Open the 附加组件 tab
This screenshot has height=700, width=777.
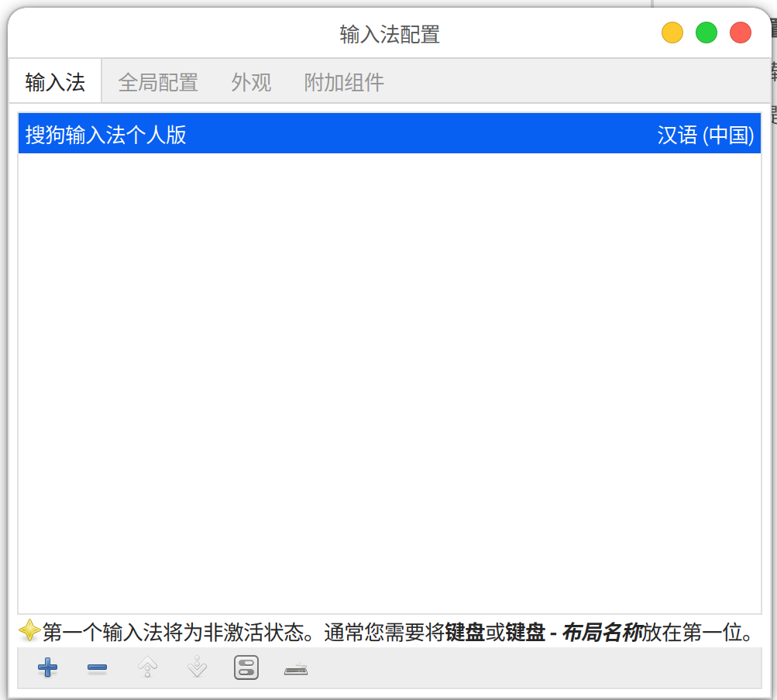pos(344,82)
